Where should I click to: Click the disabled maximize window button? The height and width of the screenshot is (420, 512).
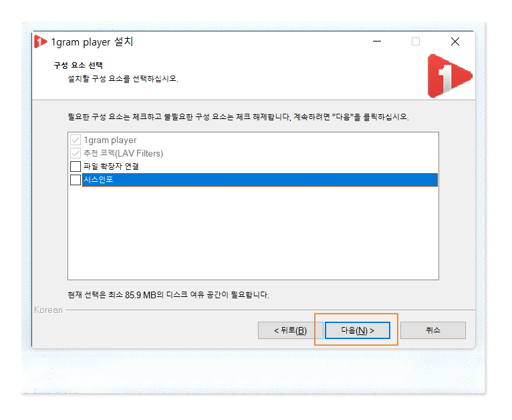pyautogui.click(x=416, y=41)
